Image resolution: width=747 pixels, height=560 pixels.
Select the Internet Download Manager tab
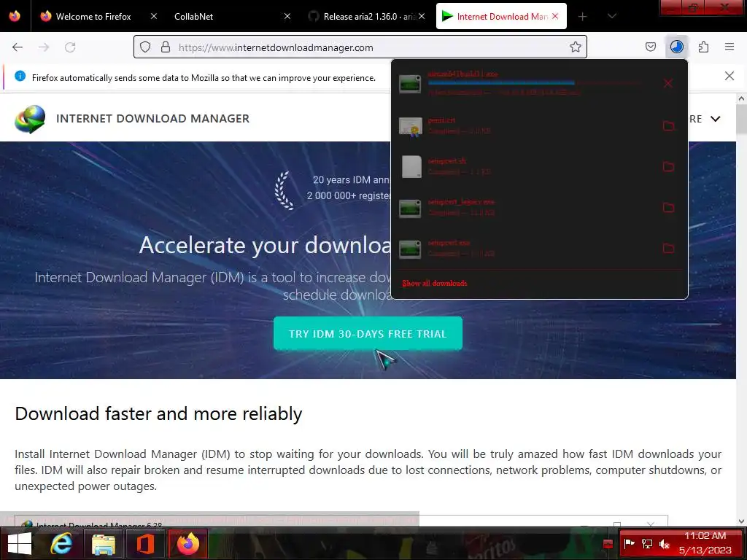(x=501, y=16)
